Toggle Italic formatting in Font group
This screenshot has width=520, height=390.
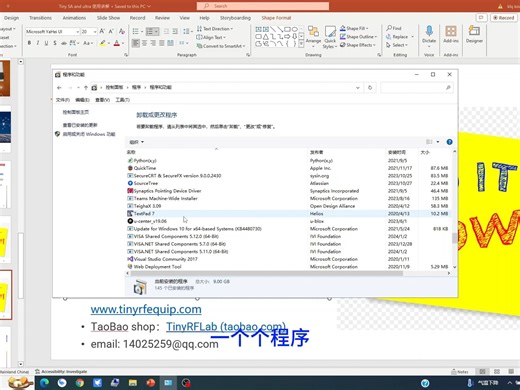point(38,43)
